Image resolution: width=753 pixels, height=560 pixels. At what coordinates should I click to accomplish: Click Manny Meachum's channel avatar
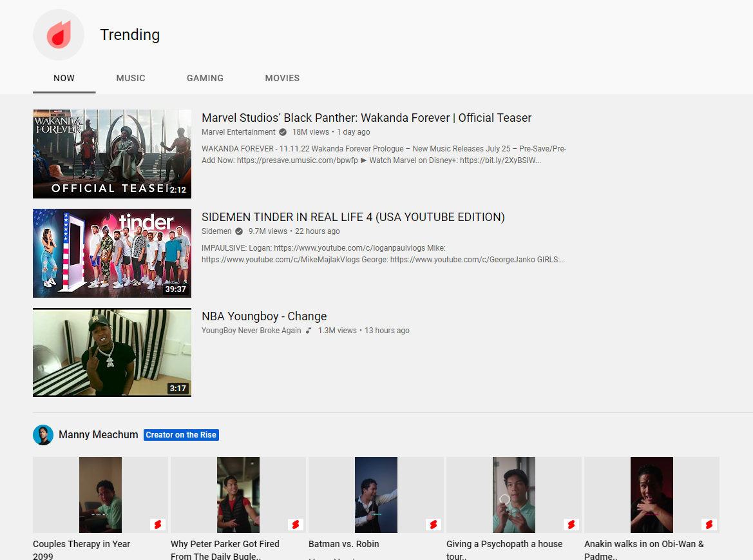pos(43,435)
